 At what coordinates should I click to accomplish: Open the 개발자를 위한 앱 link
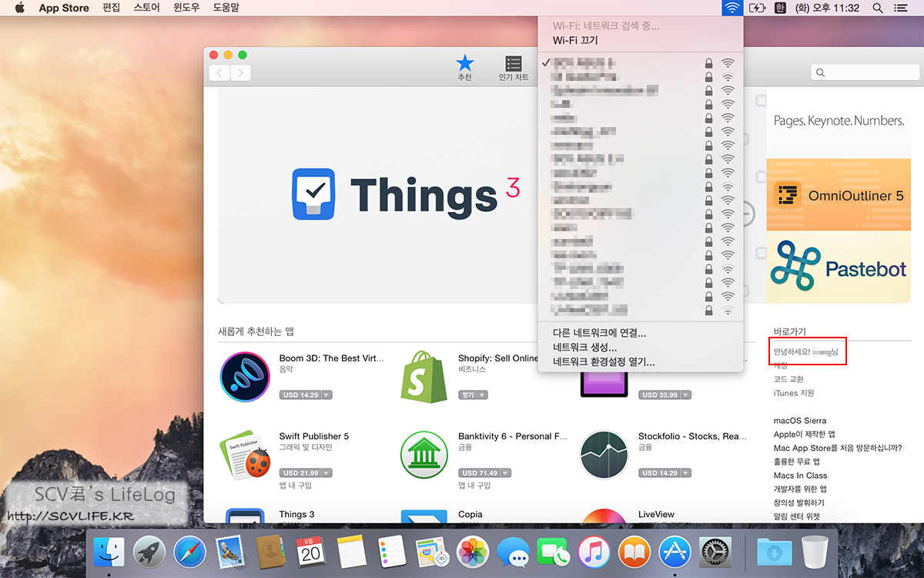coord(800,489)
